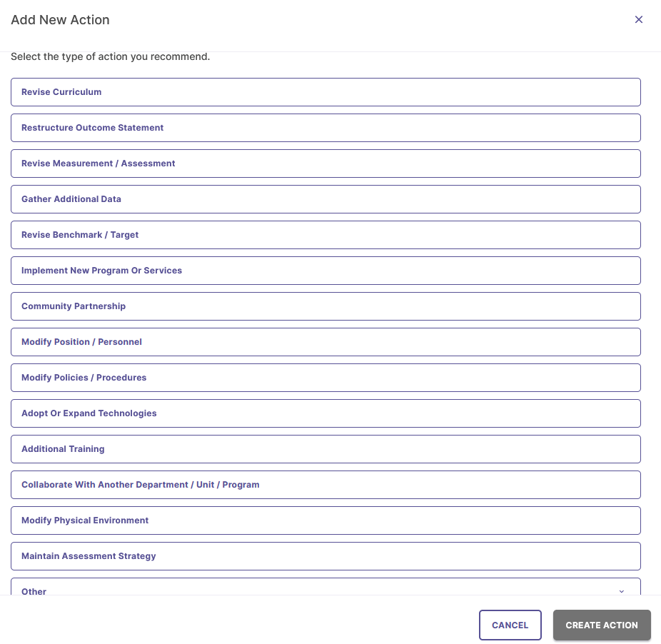The height and width of the screenshot is (644, 661).
Task: Pick Revise Measurement / Assessment option
Action: (326, 163)
